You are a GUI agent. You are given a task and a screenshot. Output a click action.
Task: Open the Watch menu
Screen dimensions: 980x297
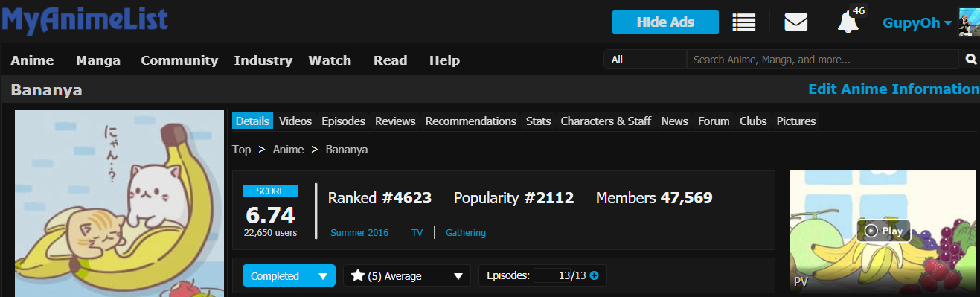click(x=330, y=60)
